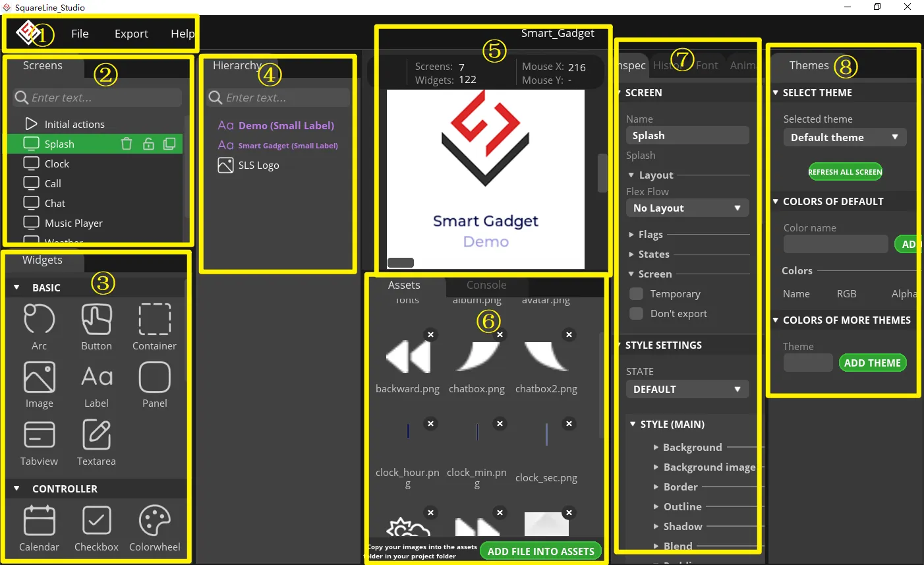Add a Button widget

coord(96,320)
